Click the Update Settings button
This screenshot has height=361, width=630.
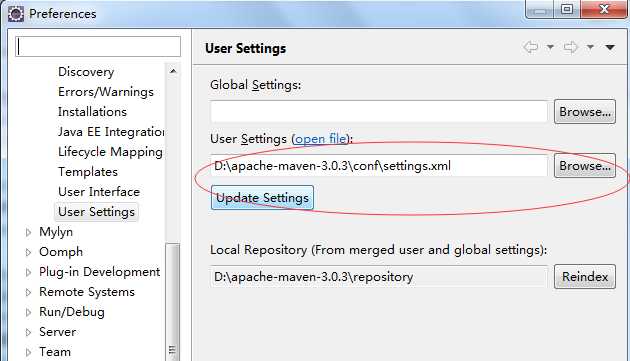tap(262, 198)
